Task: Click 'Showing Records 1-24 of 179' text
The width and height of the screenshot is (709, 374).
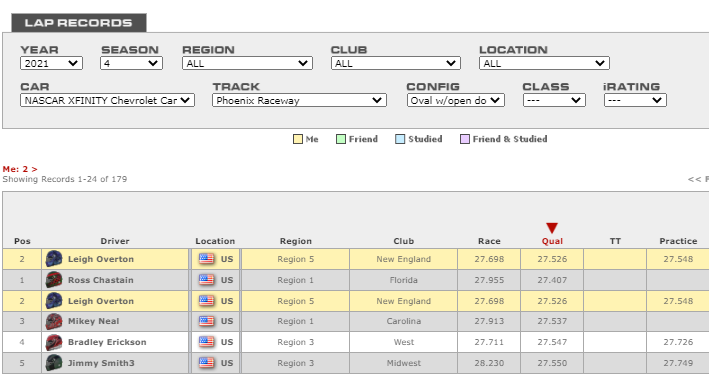Action: point(65,179)
